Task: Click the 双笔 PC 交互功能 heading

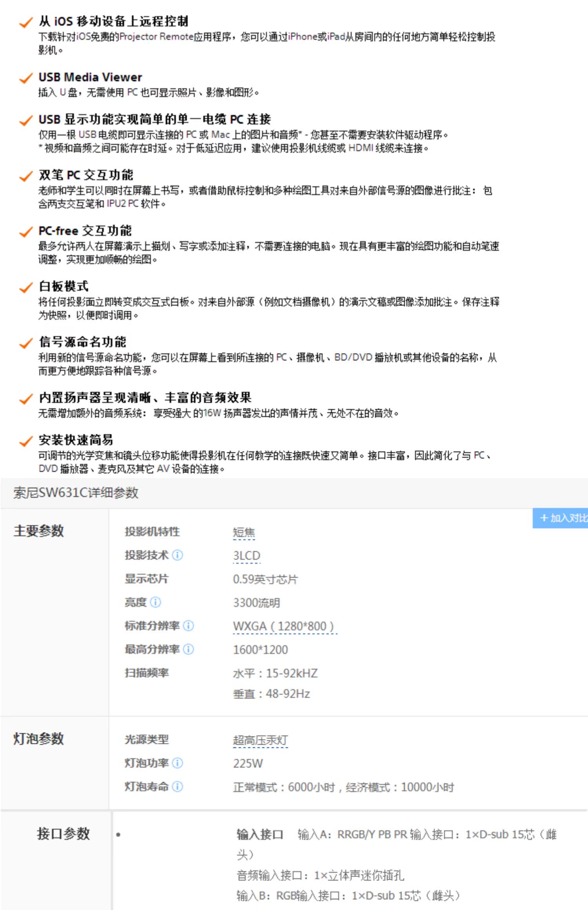Action: (x=86, y=175)
